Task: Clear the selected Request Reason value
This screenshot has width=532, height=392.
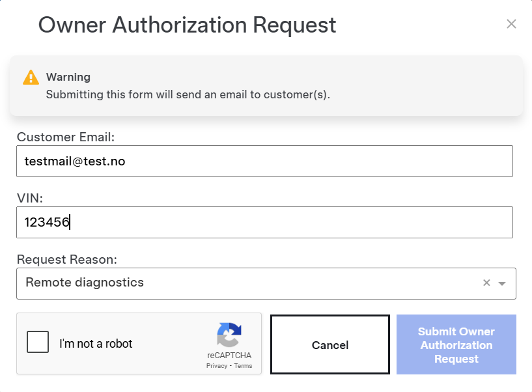Action: (x=486, y=283)
